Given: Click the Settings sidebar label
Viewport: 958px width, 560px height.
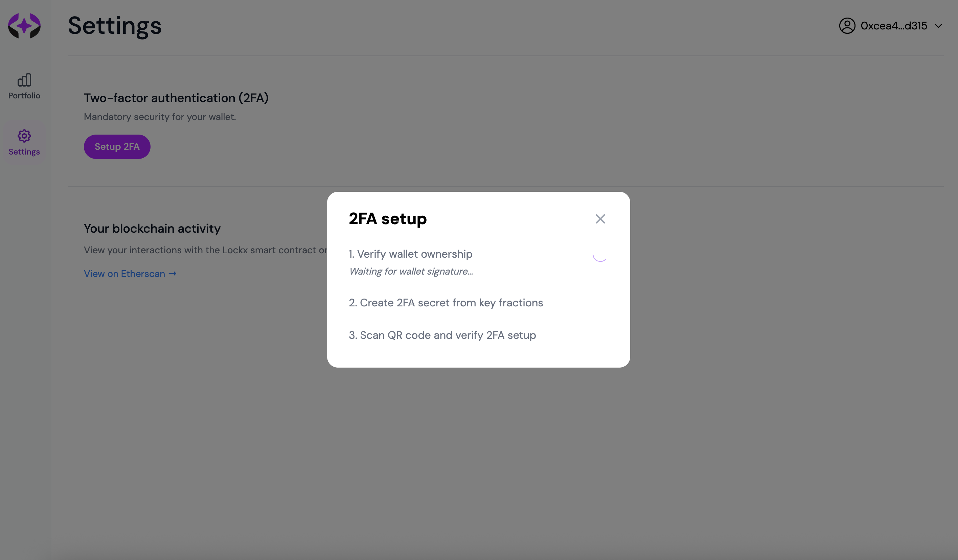Looking at the screenshot, I should click(x=24, y=151).
